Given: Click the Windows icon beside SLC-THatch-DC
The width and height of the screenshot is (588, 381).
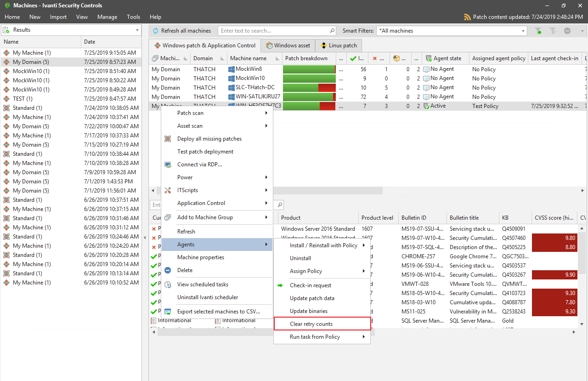Looking at the screenshot, I should (232, 88).
